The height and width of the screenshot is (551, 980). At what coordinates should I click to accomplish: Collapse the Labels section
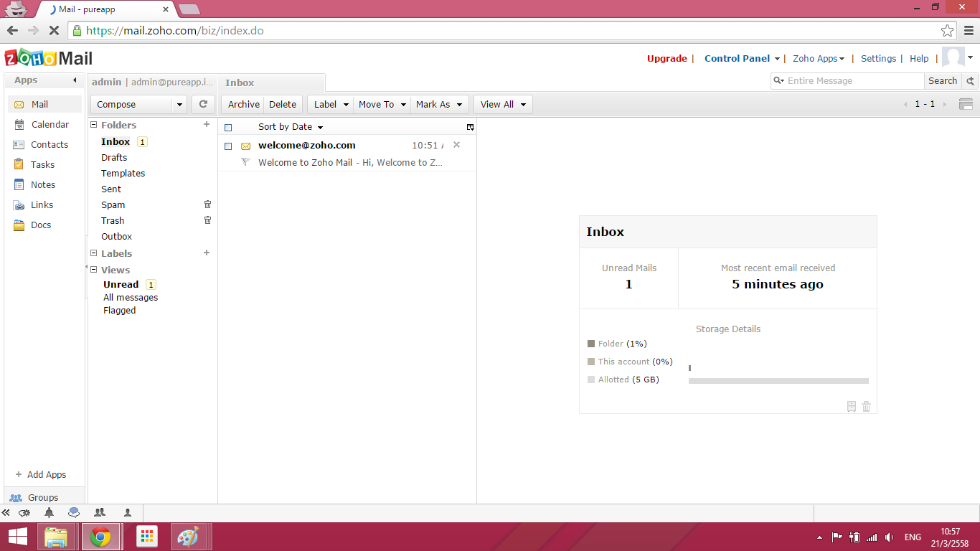[x=93, y=253]
